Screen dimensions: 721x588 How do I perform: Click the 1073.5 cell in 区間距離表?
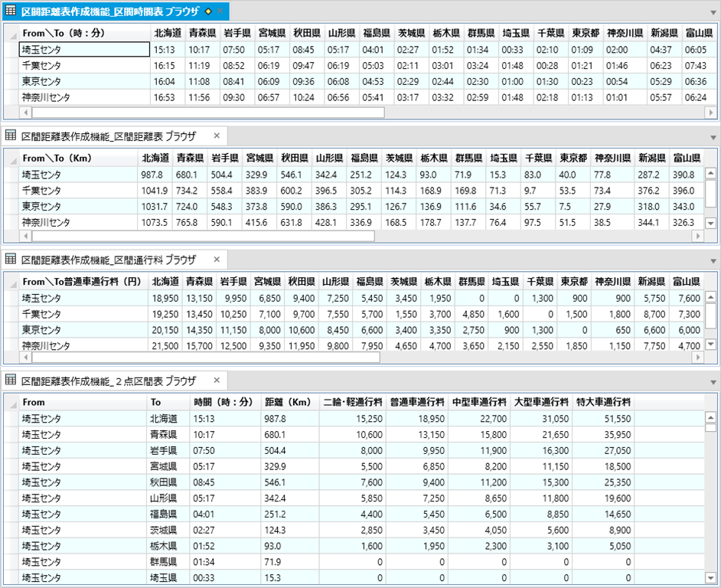155,223
